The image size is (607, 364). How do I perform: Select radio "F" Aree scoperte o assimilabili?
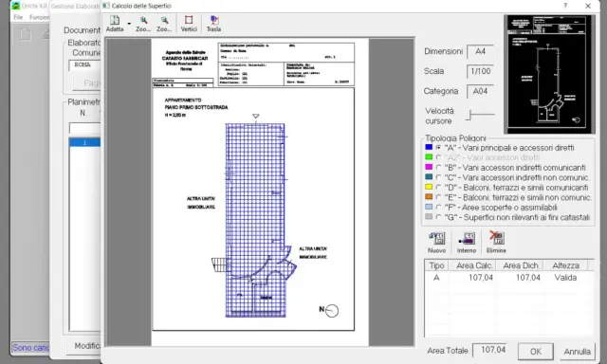[x=438, y=208]
